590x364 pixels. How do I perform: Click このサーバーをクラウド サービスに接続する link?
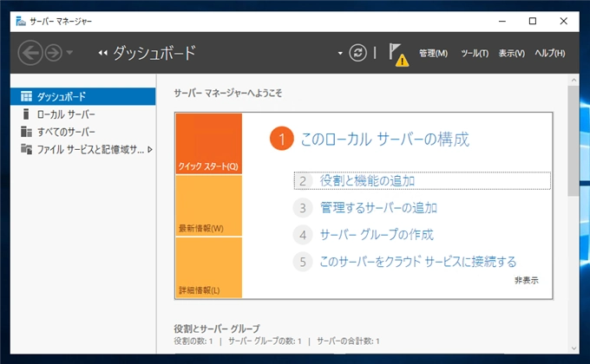[418, 262]
